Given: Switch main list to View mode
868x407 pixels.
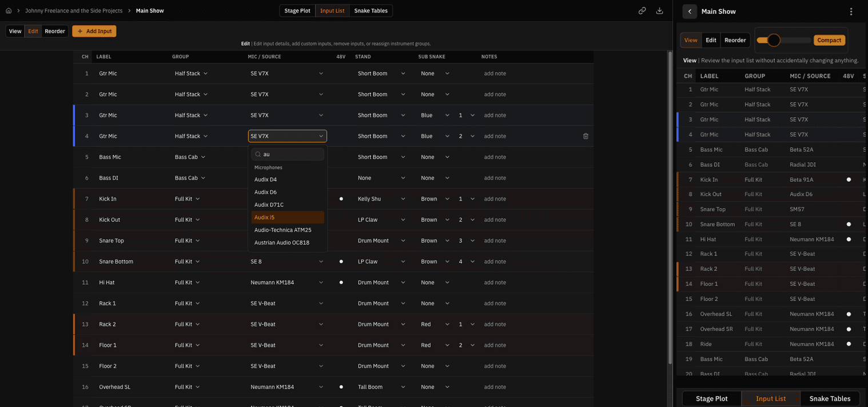Looking at the screenshot, I should 15,31.
